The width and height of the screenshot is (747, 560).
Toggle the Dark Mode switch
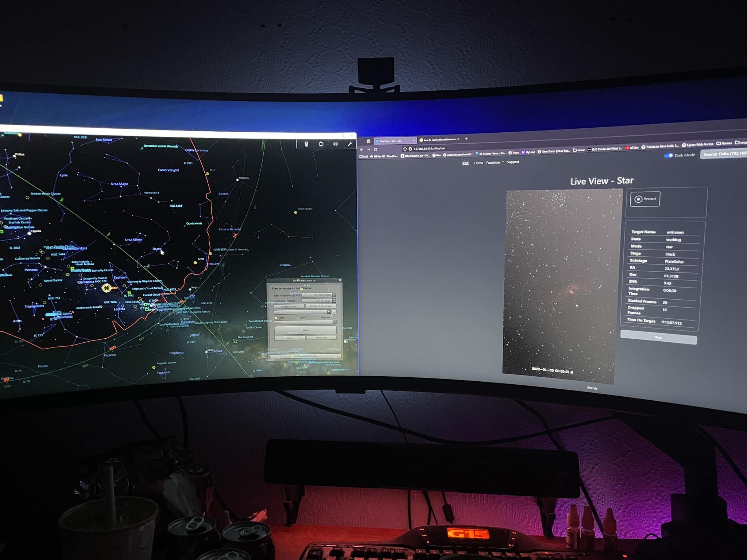point(669,155)
